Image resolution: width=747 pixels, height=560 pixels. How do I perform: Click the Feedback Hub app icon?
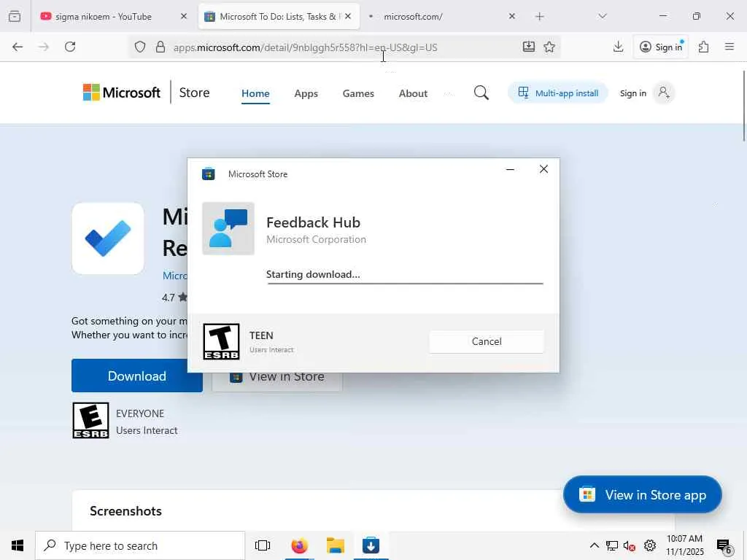pyautogui.click(x=228, y=228)
